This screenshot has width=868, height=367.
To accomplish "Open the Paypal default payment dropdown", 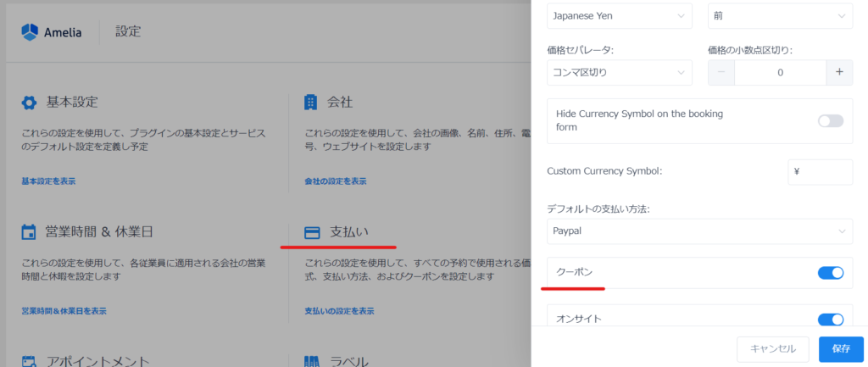I will [x=699, y=231].
